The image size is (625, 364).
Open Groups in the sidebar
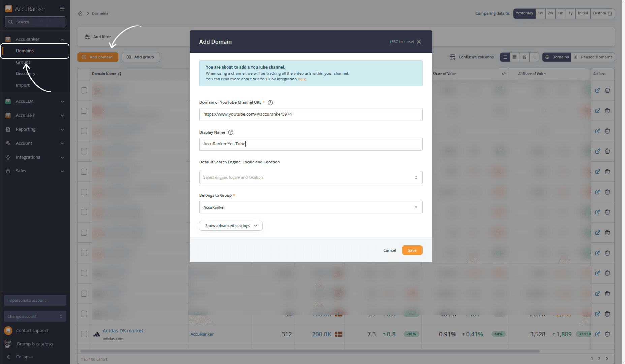(23, 62)
